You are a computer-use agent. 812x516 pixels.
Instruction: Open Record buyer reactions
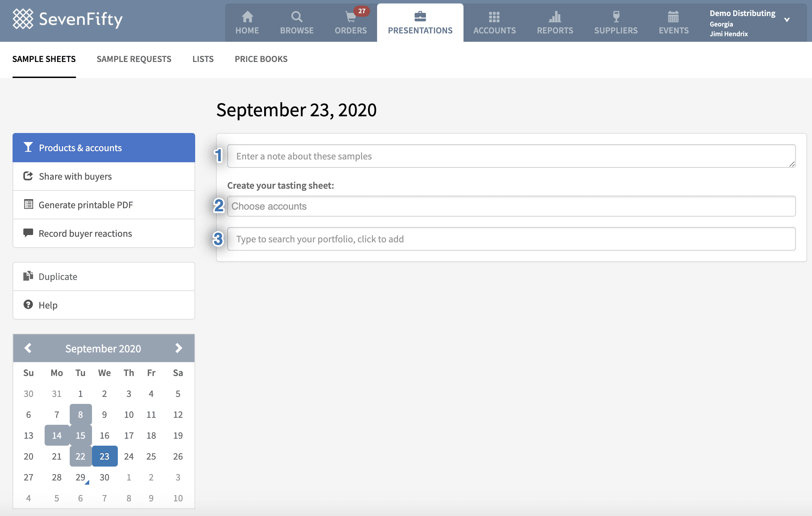click(x=104, y=233)
